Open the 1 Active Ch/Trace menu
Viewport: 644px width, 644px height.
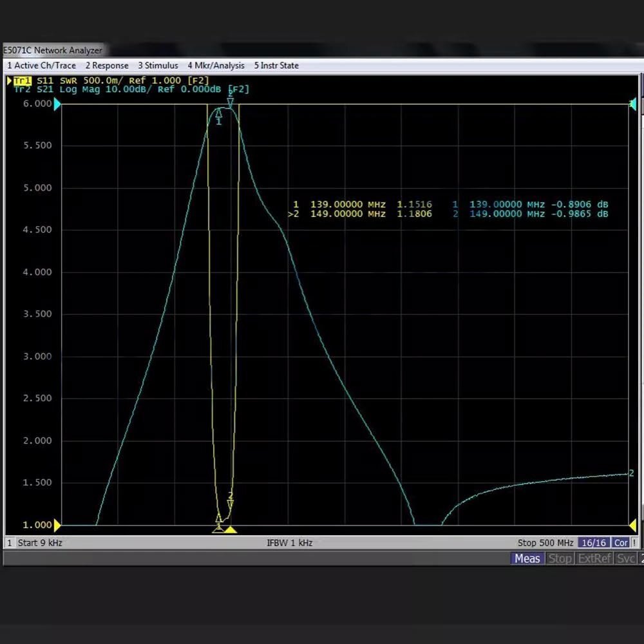click(x=41, y=65)
